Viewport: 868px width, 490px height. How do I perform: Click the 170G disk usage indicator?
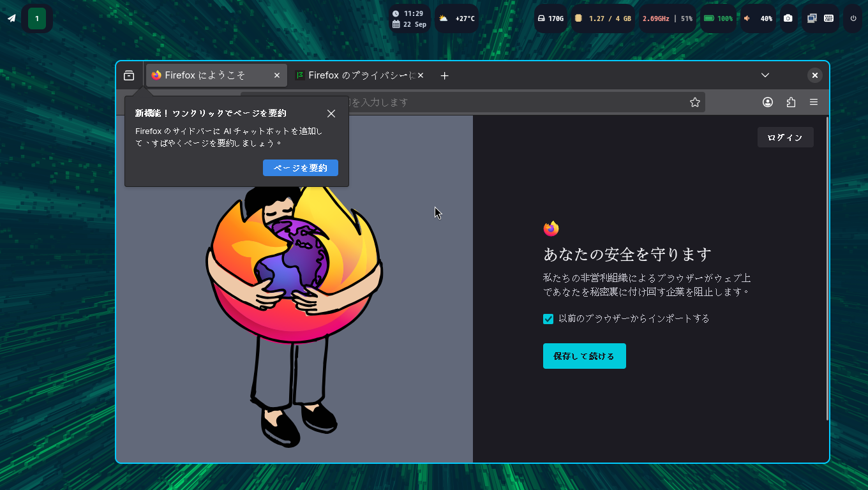point(551,19)
